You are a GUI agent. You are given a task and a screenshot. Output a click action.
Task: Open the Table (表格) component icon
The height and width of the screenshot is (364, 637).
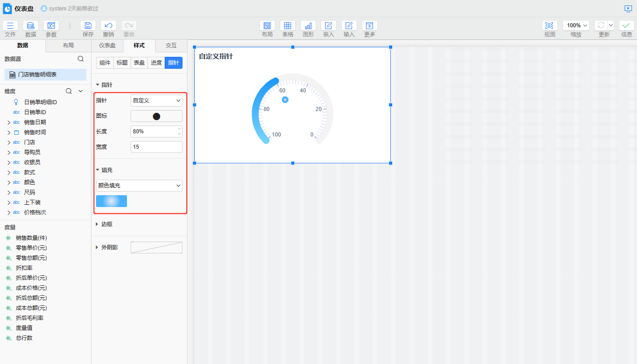[288, 26]
